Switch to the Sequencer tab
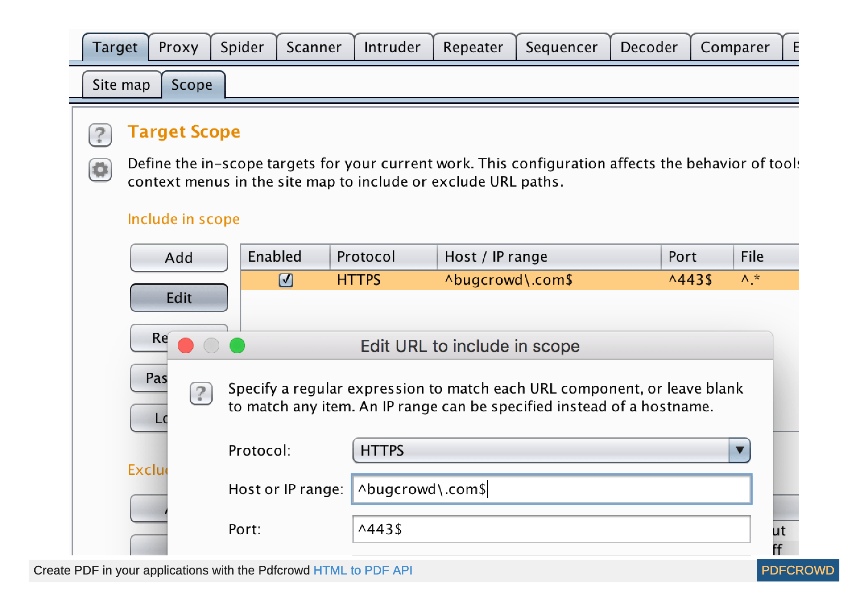This screenshot has height=614, width=868. click(562, 47)
